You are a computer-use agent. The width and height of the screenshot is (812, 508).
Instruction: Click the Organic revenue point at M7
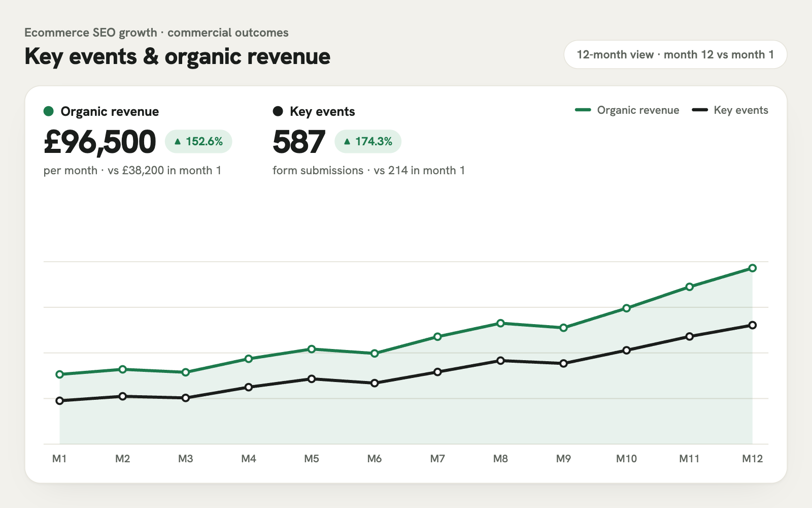(x=437, y=336)
